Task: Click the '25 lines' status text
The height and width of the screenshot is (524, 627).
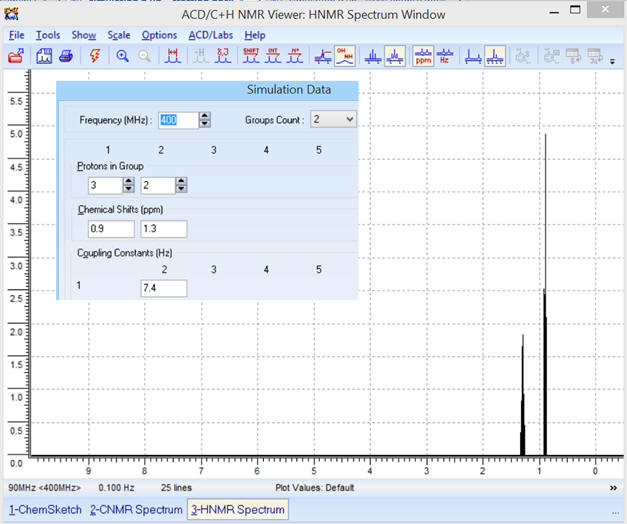Action: (x=176, y=488)
